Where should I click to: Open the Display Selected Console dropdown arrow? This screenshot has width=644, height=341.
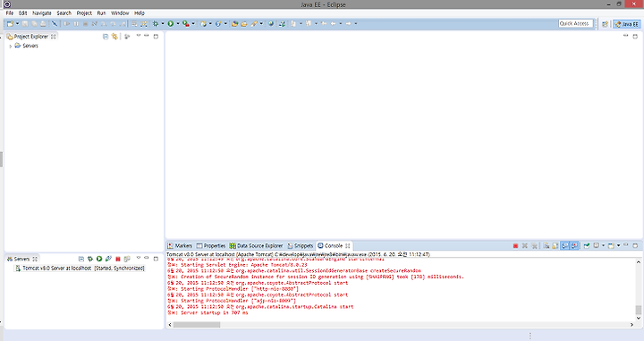pos(603,246)
